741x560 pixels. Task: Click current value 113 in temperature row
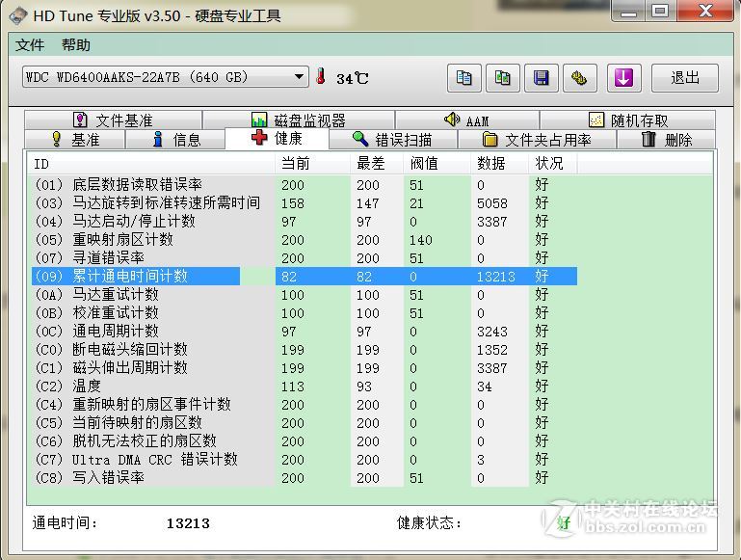[293, 387]
